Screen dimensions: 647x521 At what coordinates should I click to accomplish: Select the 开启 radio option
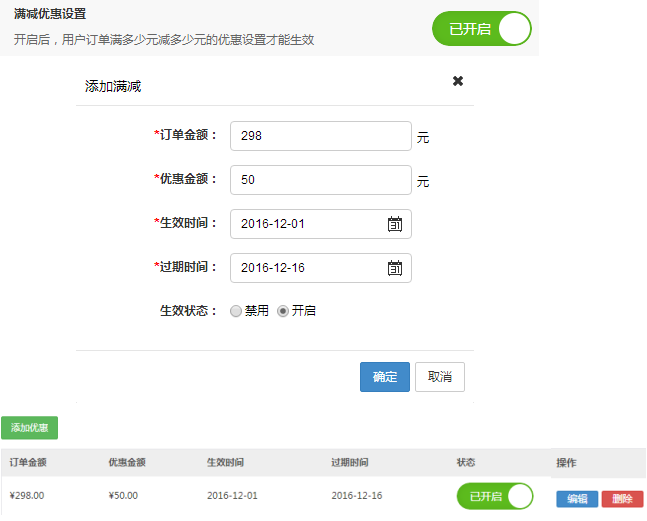(283, 311)
